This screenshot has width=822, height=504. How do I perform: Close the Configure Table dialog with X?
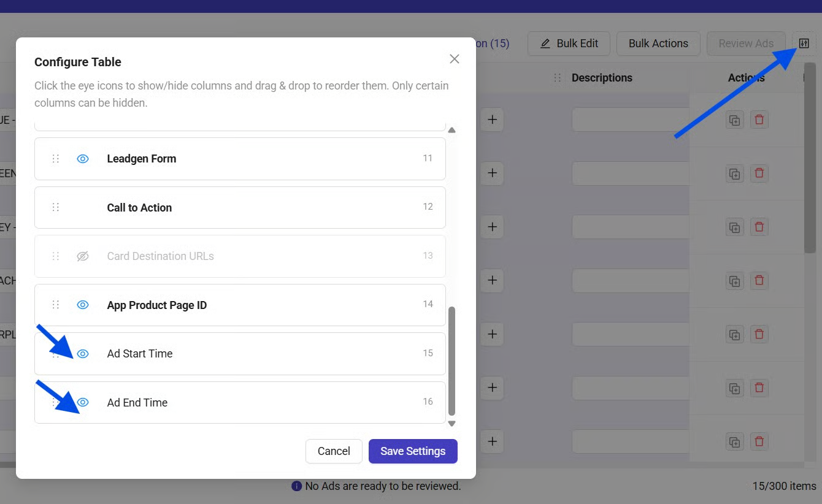(454, 59)
